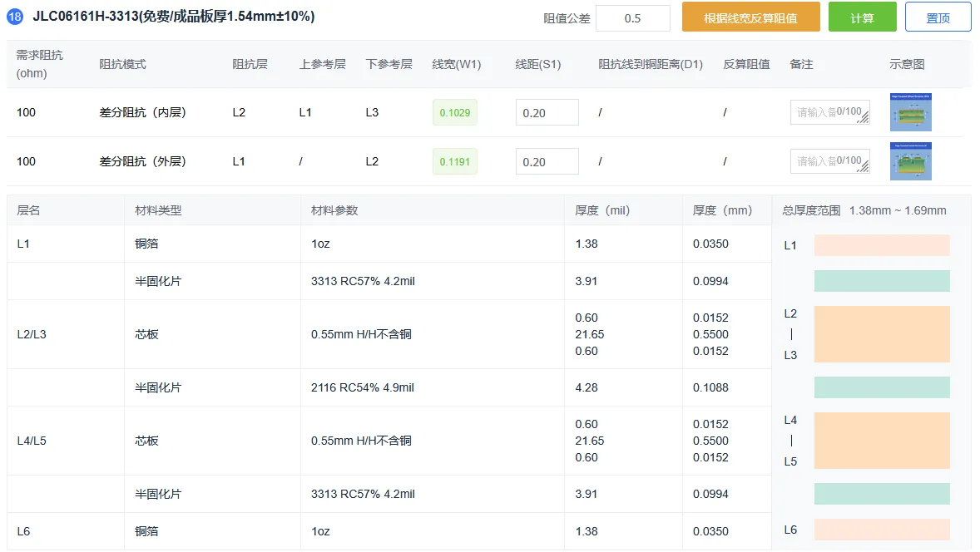The width and height of the screenshot is (980, 552).
Task: Click the L1 copper layer color bar
Action: (882, 244)
